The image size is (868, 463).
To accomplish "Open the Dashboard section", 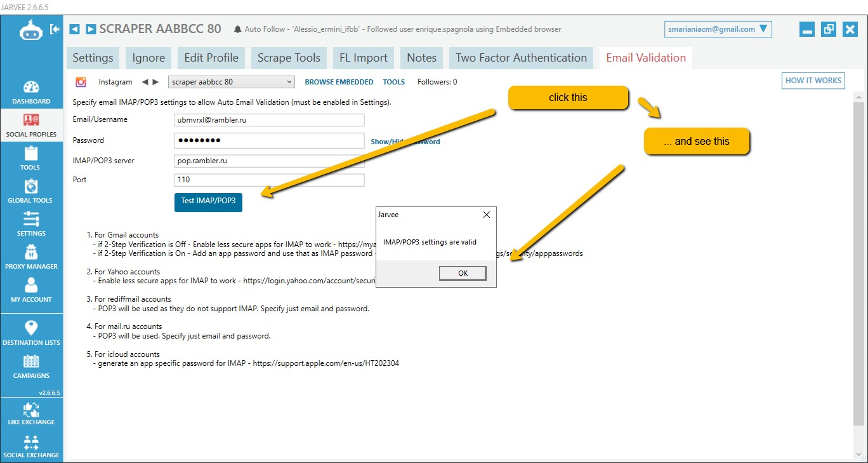I will 31,93.
